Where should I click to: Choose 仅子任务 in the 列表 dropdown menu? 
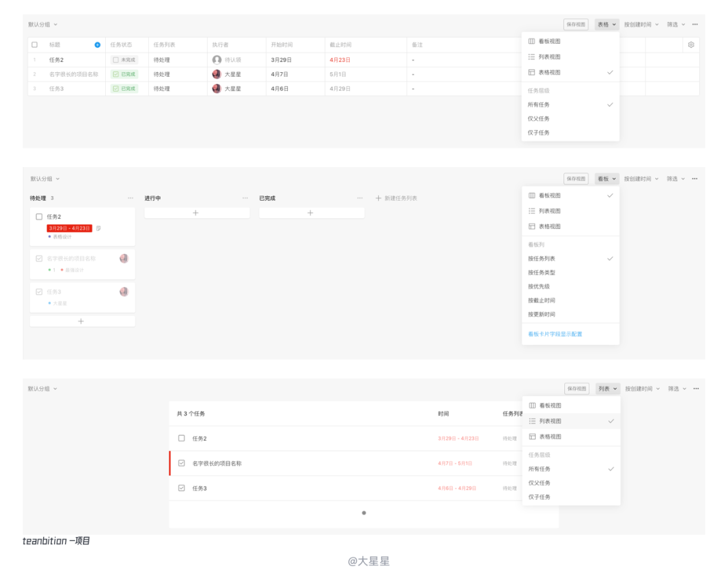pos(572,497)
